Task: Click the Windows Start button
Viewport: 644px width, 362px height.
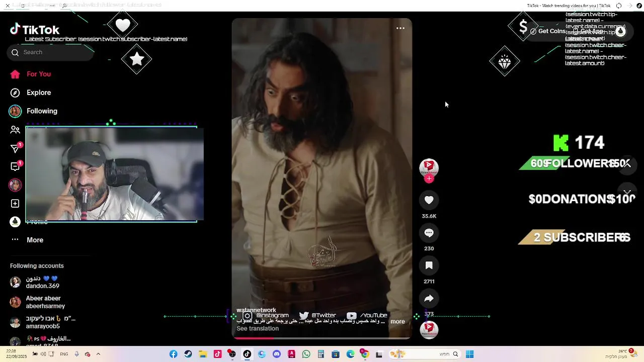Action: click(x=469, y=354)
